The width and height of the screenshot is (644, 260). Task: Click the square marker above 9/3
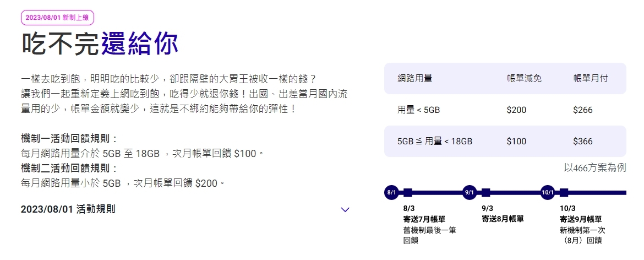(x=486, y=193)
